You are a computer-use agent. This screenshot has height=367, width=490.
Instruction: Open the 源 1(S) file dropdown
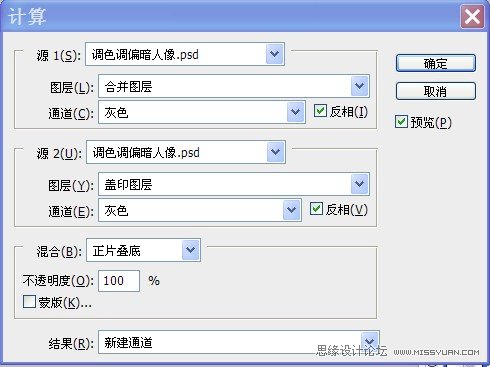[185, 54]
